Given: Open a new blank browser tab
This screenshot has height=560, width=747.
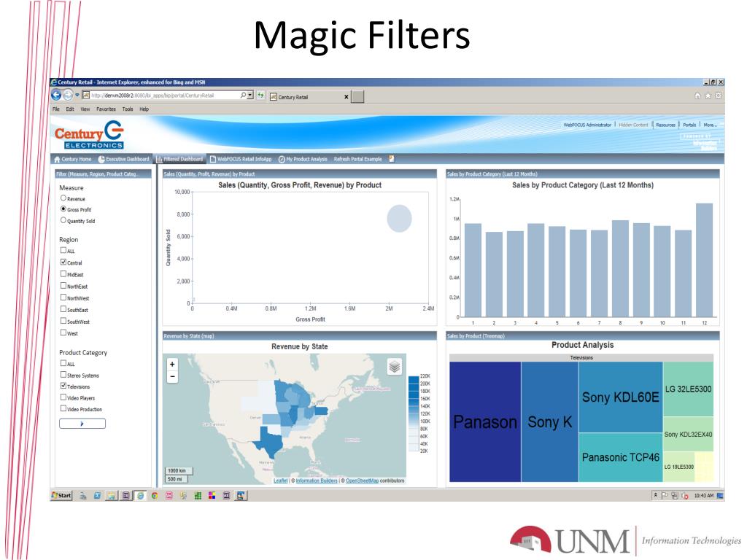Looking at the screenshot, I should [x=357, y=97].
